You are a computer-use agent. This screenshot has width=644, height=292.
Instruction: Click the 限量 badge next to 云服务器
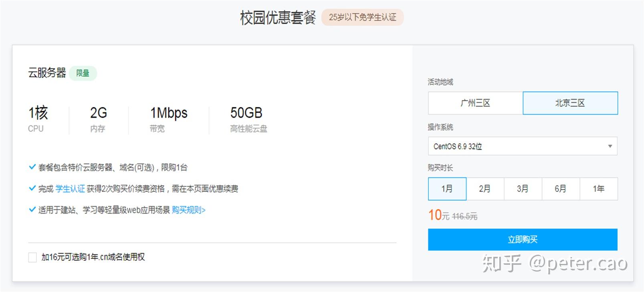coord(83,73)
